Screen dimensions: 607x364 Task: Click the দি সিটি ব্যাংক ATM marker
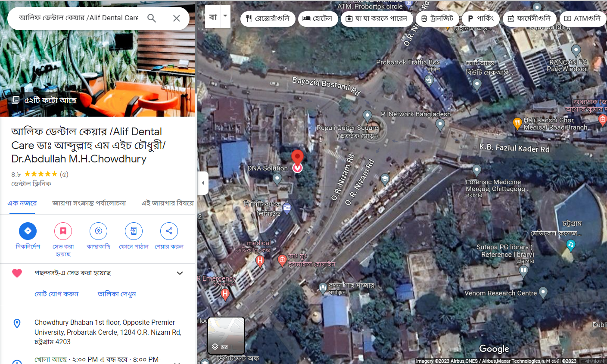[287, 208]
